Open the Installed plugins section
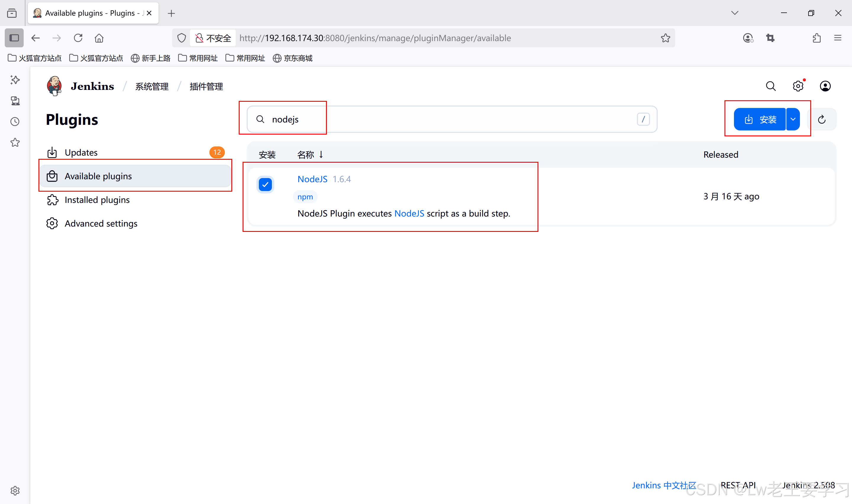The width and height of the screenshot is (852, 504). [x=97, y=200]
